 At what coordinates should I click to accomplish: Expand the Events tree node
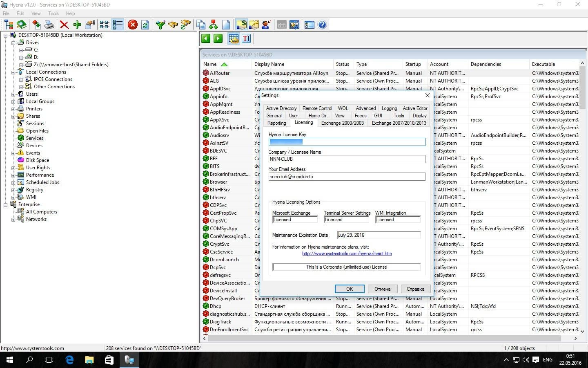[13, 153]
